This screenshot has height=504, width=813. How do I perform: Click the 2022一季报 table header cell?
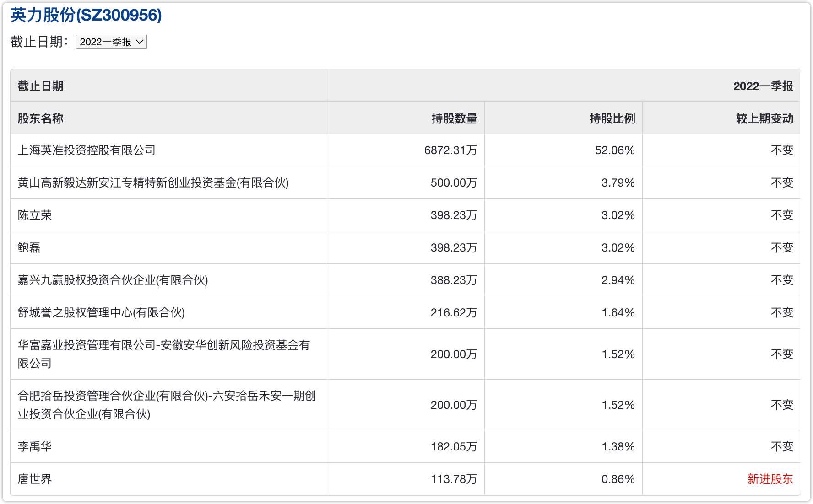click(763, 86)
